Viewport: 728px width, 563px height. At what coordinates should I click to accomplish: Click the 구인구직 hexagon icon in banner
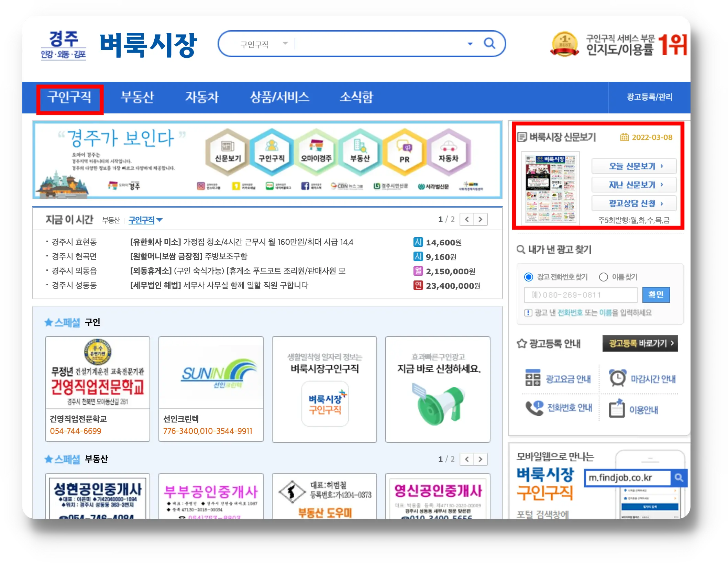(x=272, y=152)
